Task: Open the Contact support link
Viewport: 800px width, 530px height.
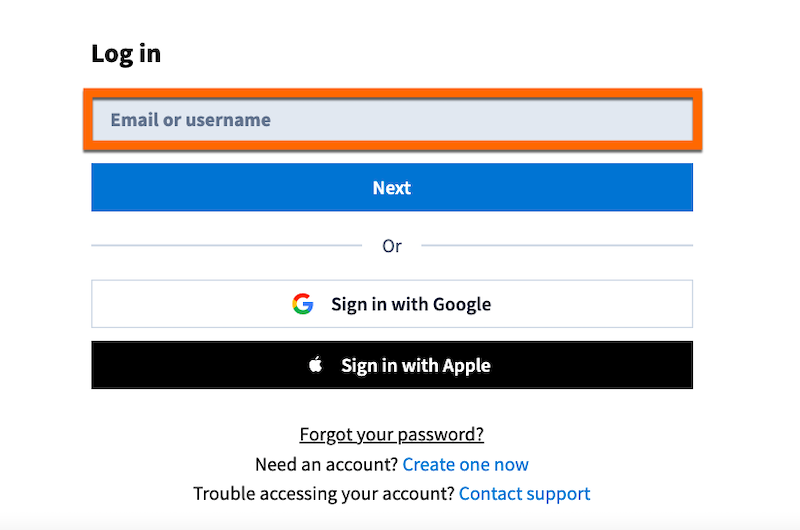Action: tap(525, 494)
